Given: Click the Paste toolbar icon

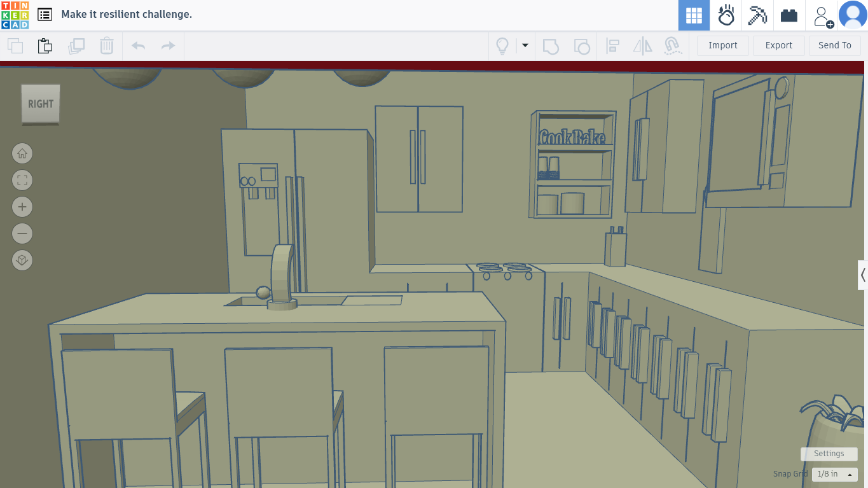Looking at the screenshot, I should click(45, 46).
